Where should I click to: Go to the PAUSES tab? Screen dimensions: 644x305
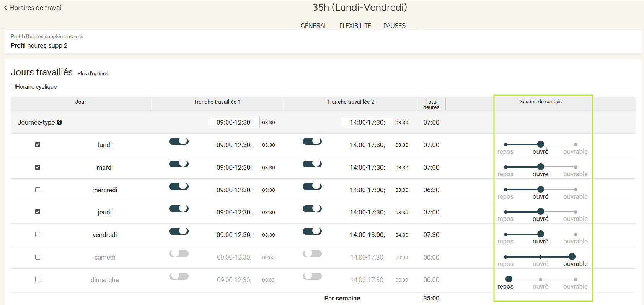[x=394, y=26]
